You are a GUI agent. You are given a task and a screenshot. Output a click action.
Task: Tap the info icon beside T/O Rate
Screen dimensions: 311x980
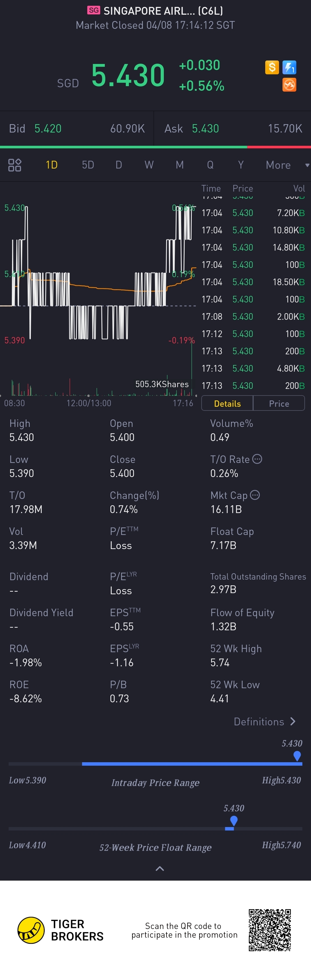257,459
